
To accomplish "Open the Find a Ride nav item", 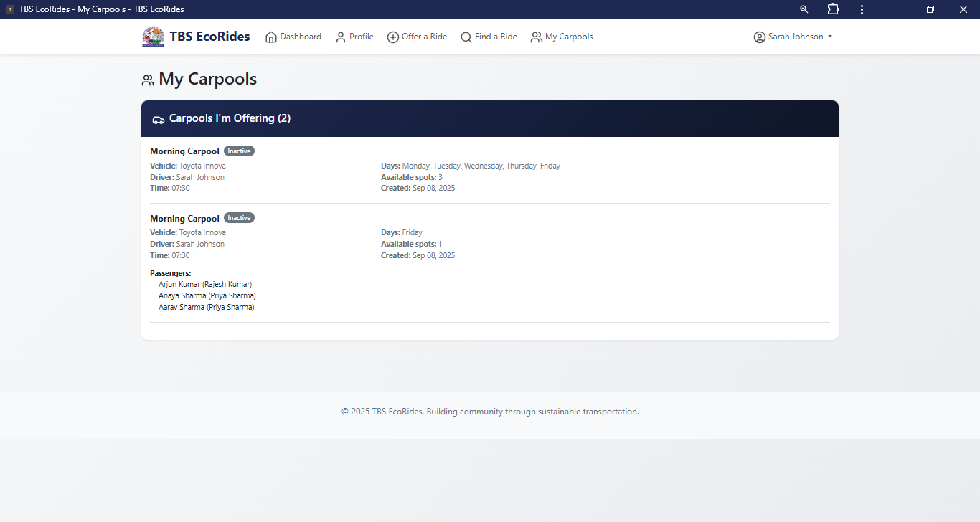I will coord(496,37).
